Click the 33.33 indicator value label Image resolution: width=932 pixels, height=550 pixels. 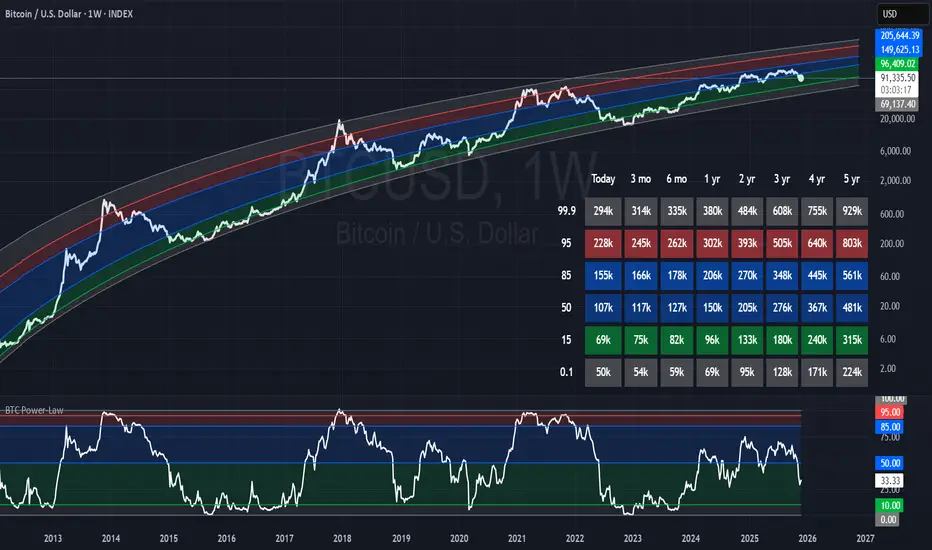(x=890, y=480)
